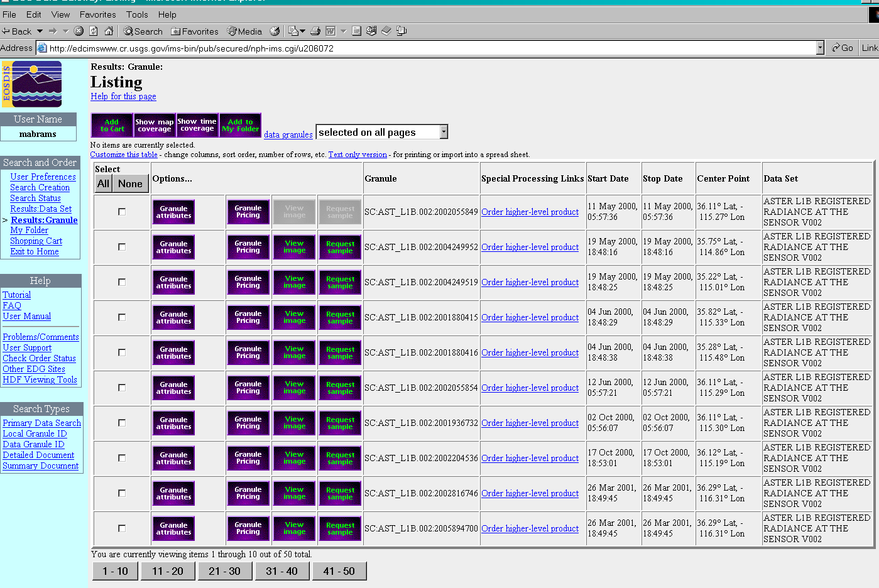Open the Tools menu
The width and height of the screenshot is (879, 588).
pyautogui.click(x=137, y=14)
